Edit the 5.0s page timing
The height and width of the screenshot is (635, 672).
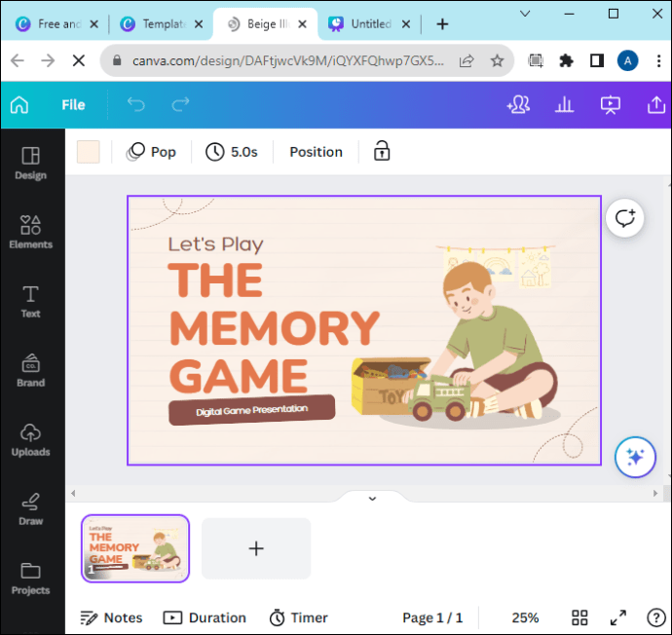[232, 152]
